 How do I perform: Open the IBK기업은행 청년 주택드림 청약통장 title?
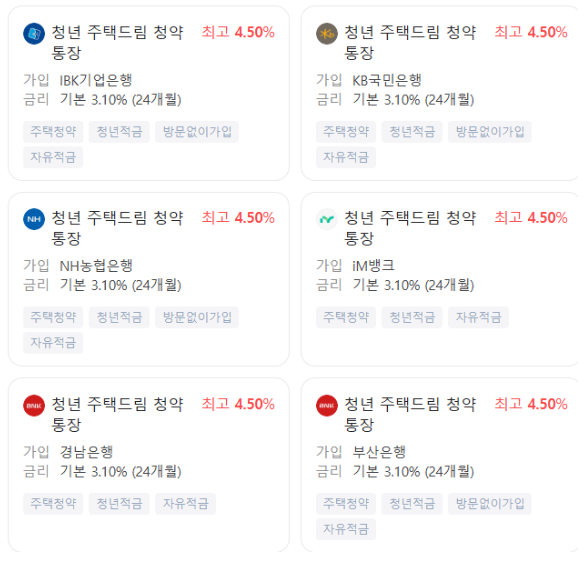coord(117,42)
